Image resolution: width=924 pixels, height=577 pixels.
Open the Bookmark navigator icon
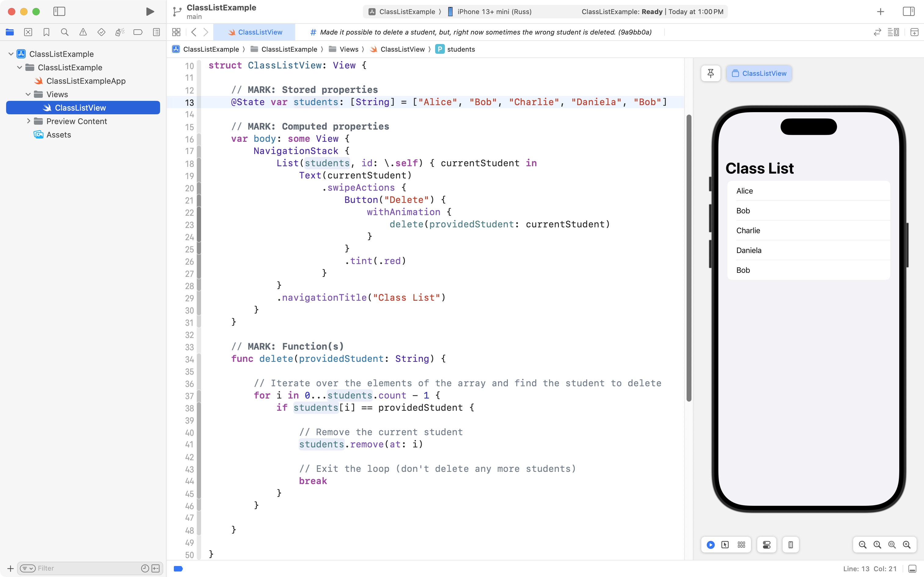46,32
